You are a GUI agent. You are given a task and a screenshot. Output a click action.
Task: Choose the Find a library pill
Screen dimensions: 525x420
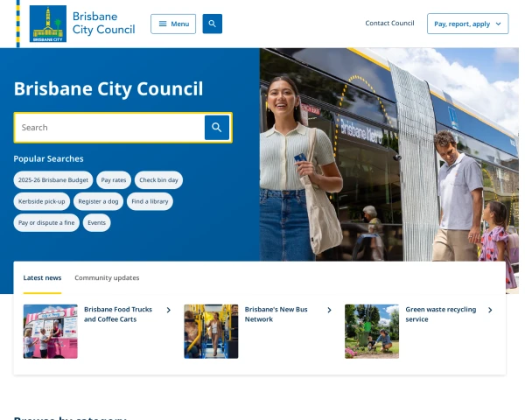coord(150,201)
